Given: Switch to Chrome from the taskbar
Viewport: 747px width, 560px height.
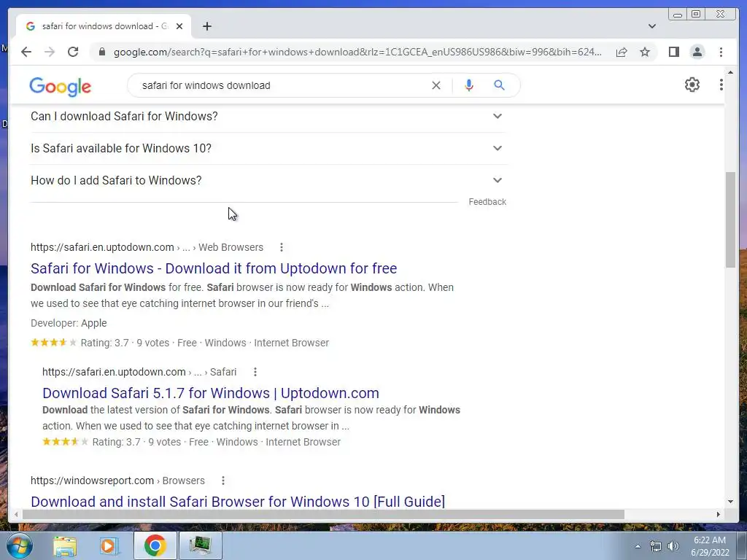Looking at the screenshot, I should (x=155, y=545).
